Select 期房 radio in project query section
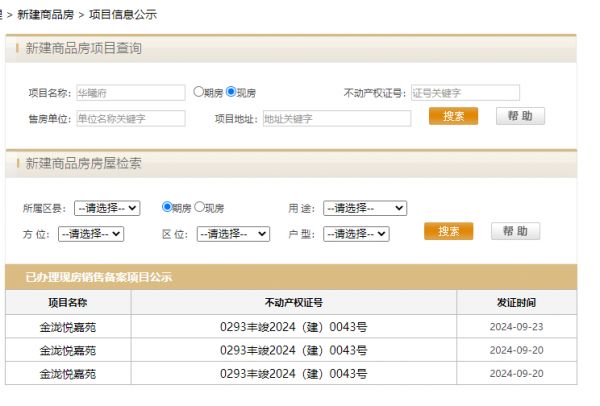The image size is (600, 406). coord(200,92)
